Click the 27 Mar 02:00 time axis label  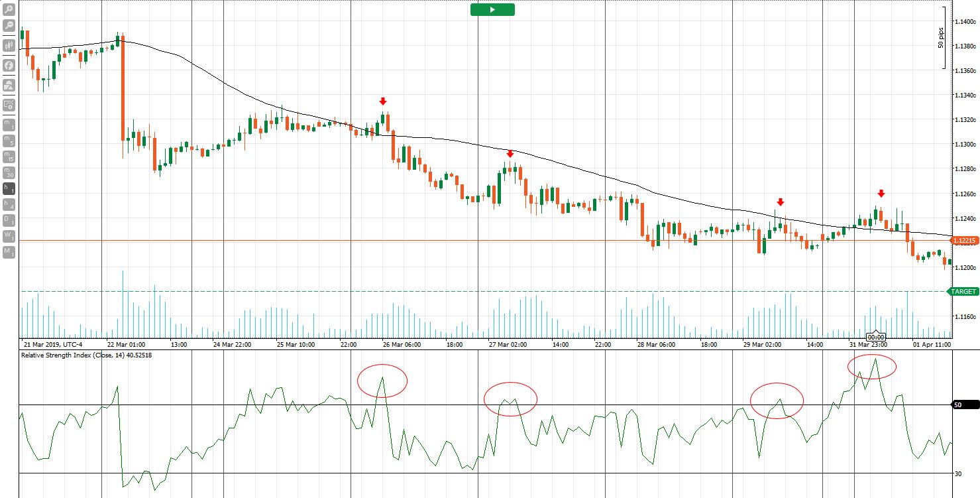(x=508, y=344)
